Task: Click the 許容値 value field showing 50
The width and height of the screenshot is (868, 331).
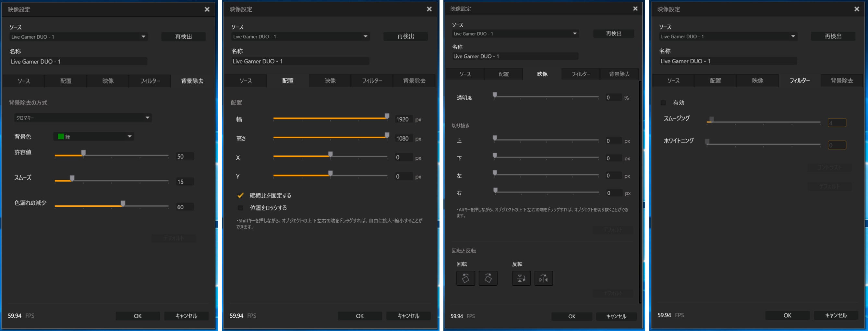Action: click(185, 156)
